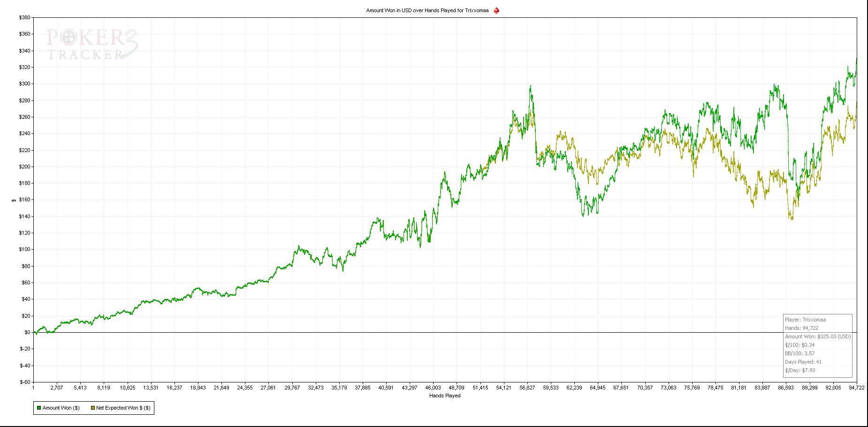Click the 'Hands Played' x-axis title
This screenshot has height=427, width=868.
445,396
